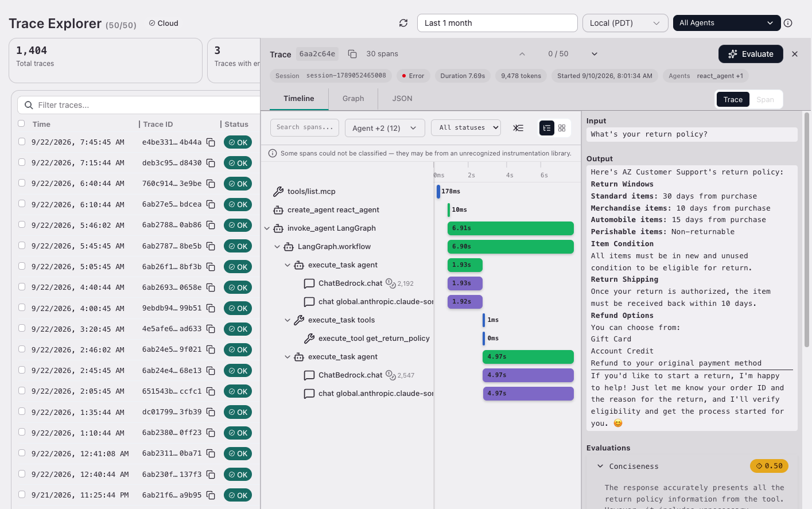Image resolution: width=812 pixels, height=509 pixels.
Task: Copy trace ID 6ab2788...0ab86
Action: (x=211, y=225)
